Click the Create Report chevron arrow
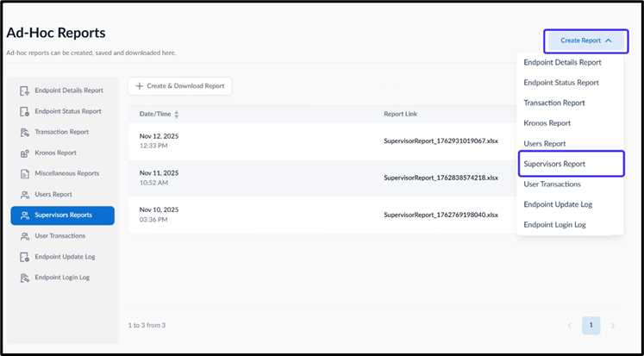This screenshot has width=644, height=356. pos(609,41)
